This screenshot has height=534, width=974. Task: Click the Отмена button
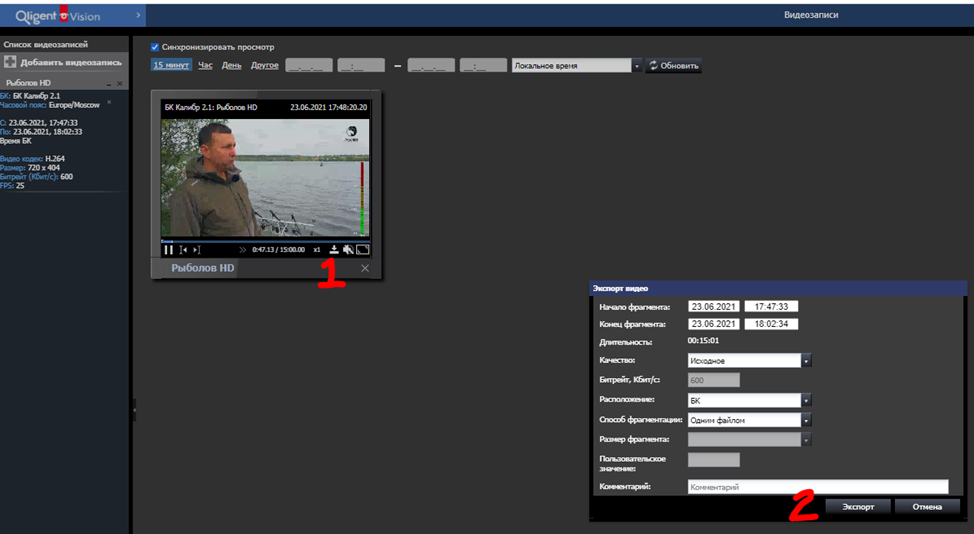point(927,507)
